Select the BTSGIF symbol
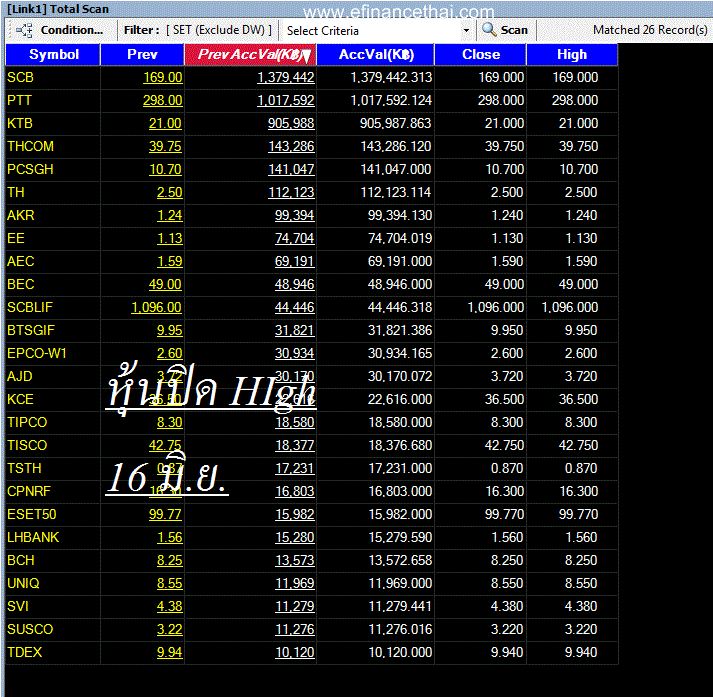This screenshot has width=713, height=697. 31,331
